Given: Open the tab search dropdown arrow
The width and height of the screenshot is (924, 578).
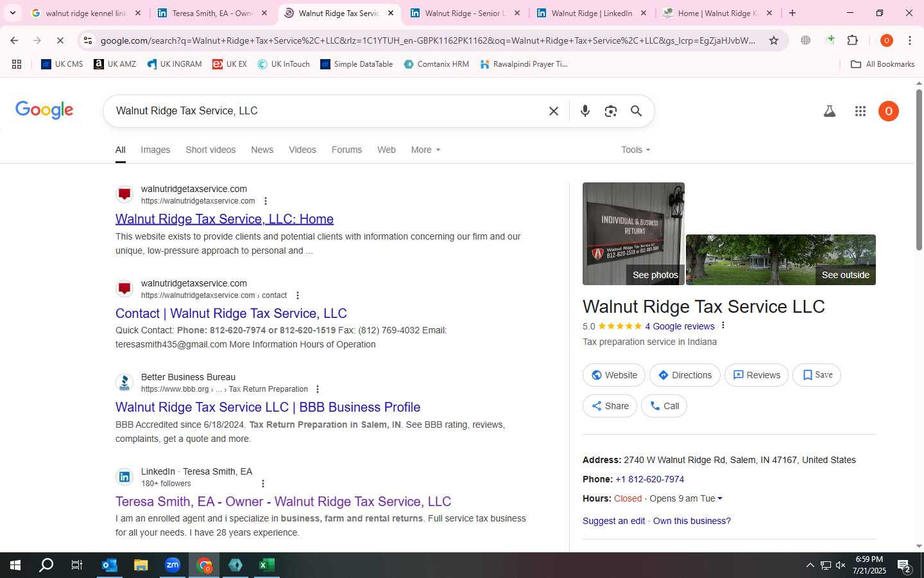Looking at the screenshot, I should [x=12, y=13].
